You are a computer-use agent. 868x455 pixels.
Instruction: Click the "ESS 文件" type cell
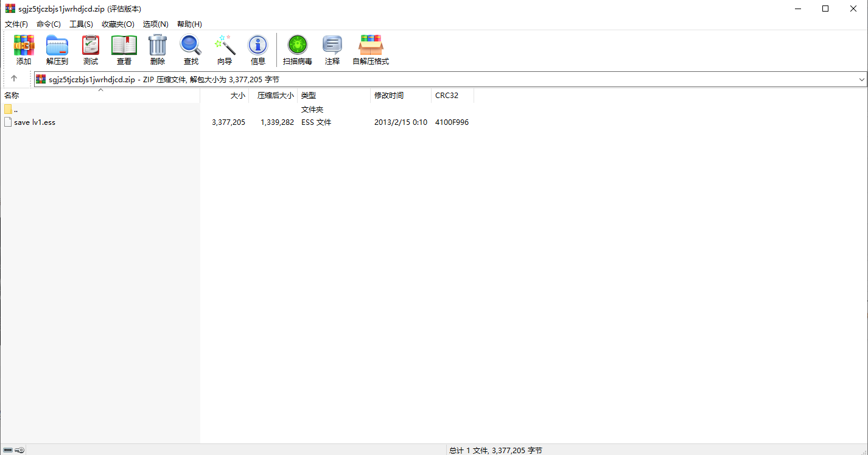point(317,122)
